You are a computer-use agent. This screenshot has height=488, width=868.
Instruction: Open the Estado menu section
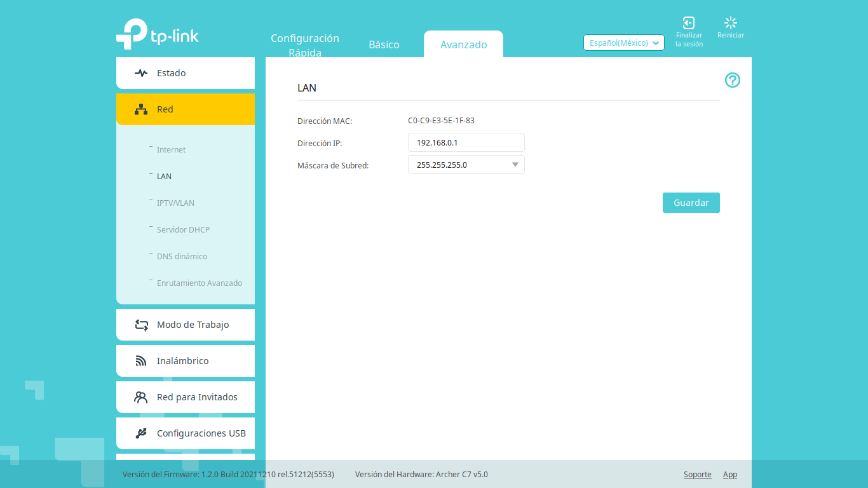click(186, 73)
